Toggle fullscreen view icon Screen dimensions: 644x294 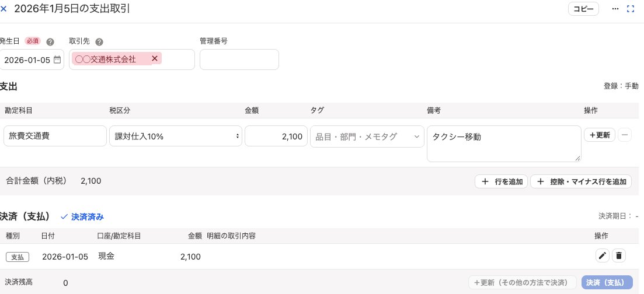(631, 9)
